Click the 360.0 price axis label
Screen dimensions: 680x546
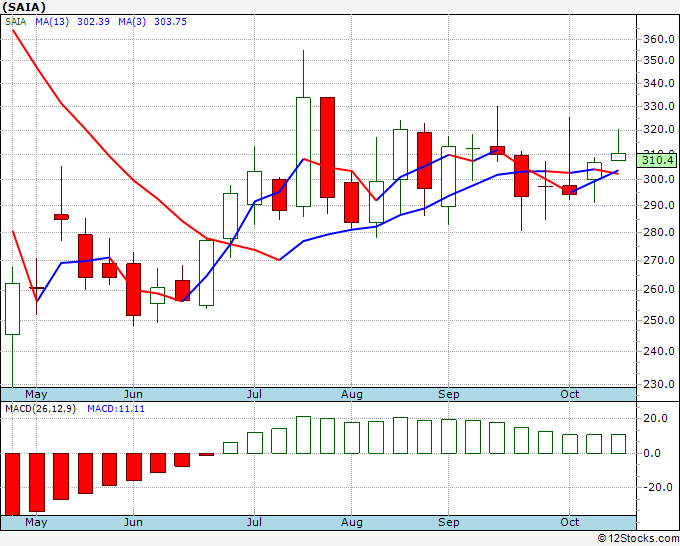659,39
